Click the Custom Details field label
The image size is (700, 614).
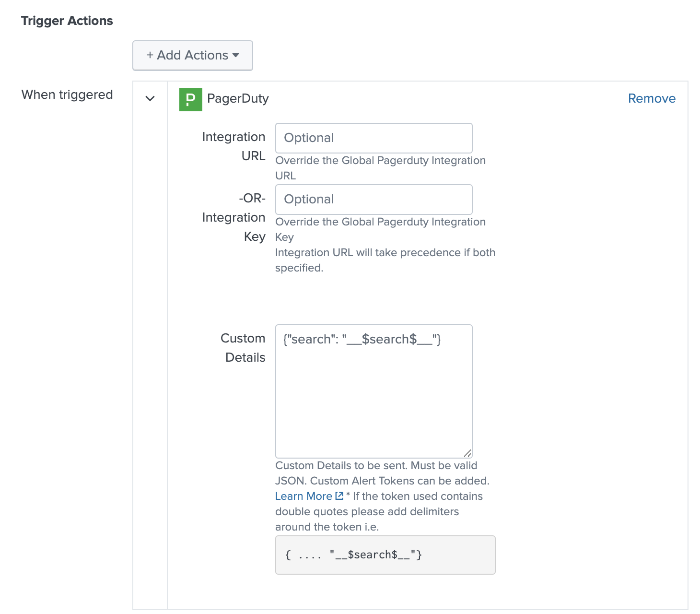[243, 348]
